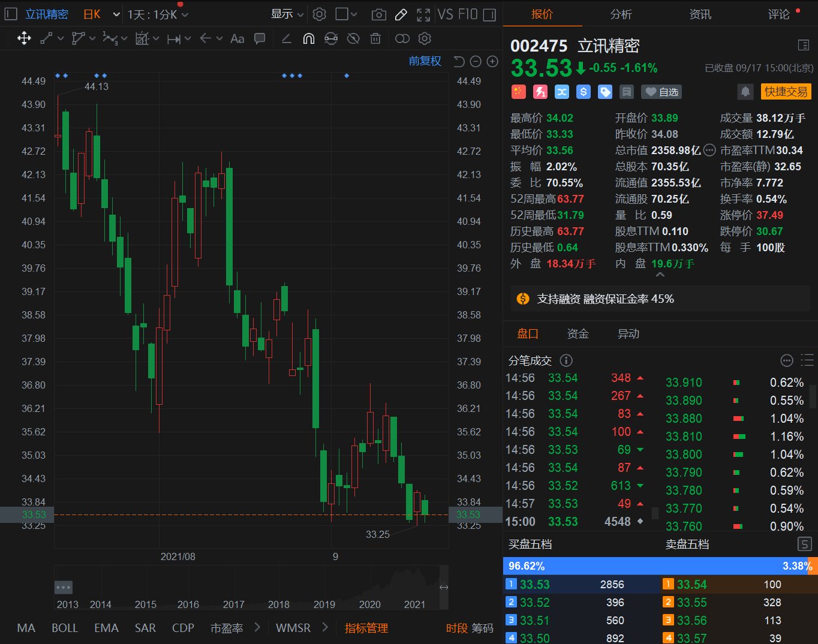Click the overlapping circles compare icon
The height and width of the screenshot is (644, 818).
[402, 39]
